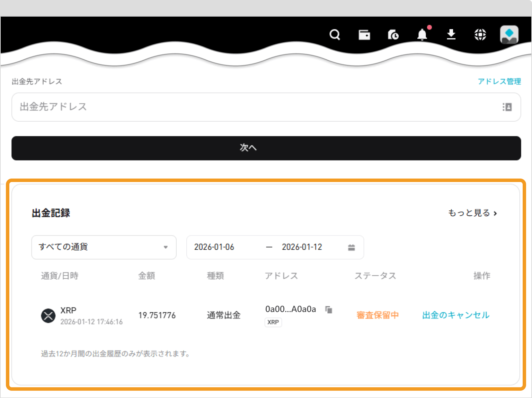The width and height of the screenshot is (532, 398).
Task: Open もっと見る with the chevron arrow
Action: (472, 213)
